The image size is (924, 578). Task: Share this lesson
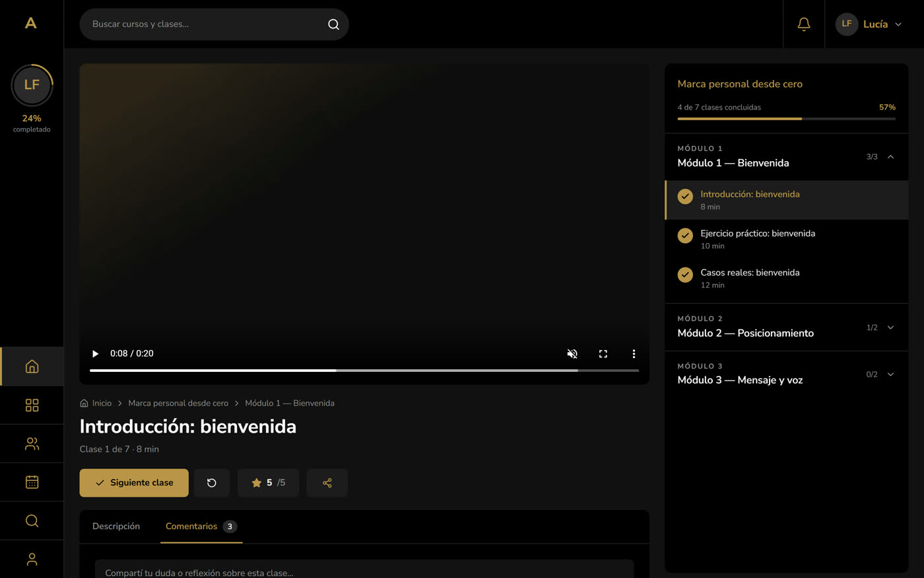point(327,483)
